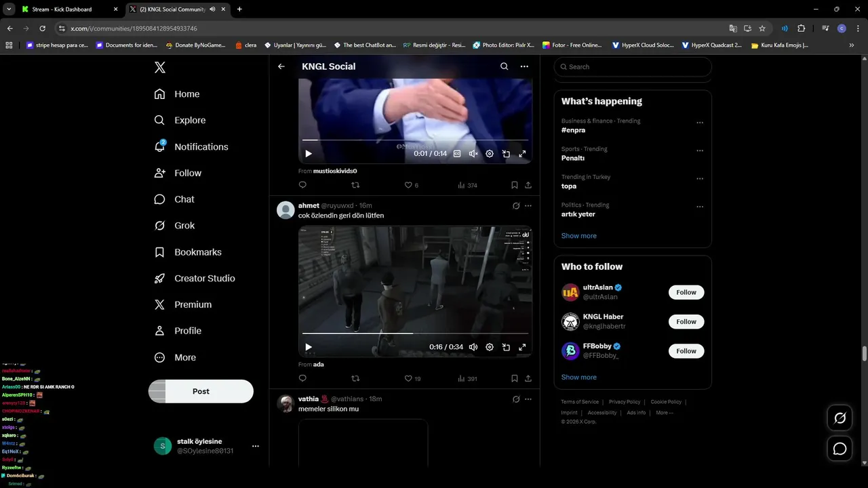Image resolution: width=868 pixels, height=488 pixels.
Task: Expand the bookmarks bar overflow chevron
Action: coord(851,45)
